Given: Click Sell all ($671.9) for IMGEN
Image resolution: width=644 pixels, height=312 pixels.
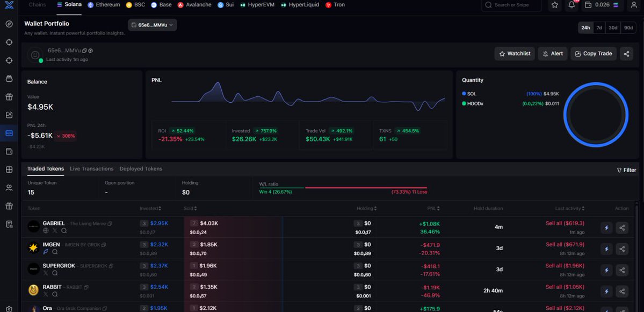Looking at the screenshot, I should (565, 245).
